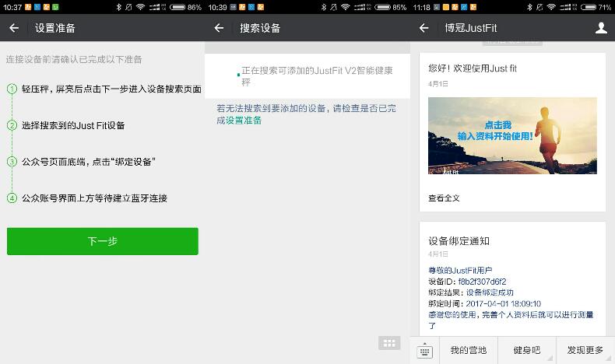The image size is (615, 364).
Task: Expand the 我的营地 bottom menu
Action: [x=468, y=351]
